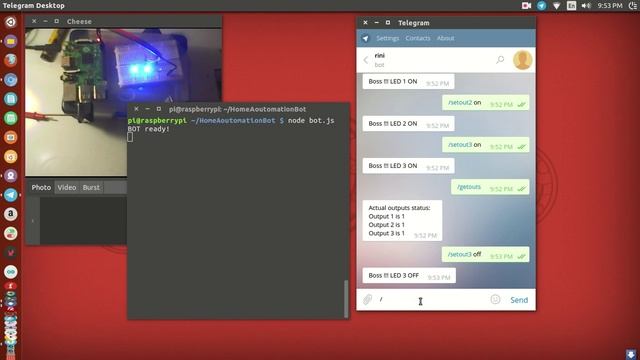Go back from the rini chat

click(x=366, y=60)
